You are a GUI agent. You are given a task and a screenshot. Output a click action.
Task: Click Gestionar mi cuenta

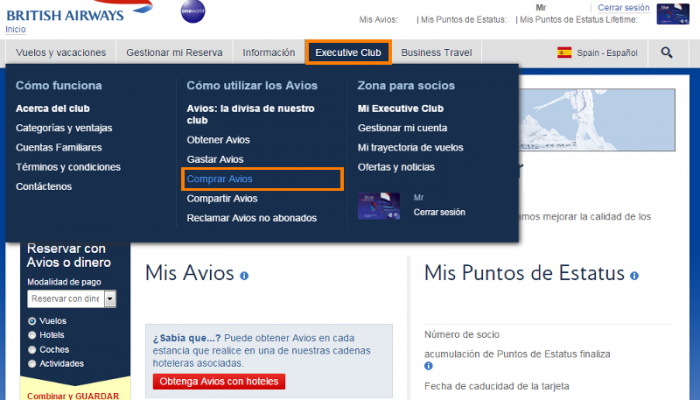(402, 128)
